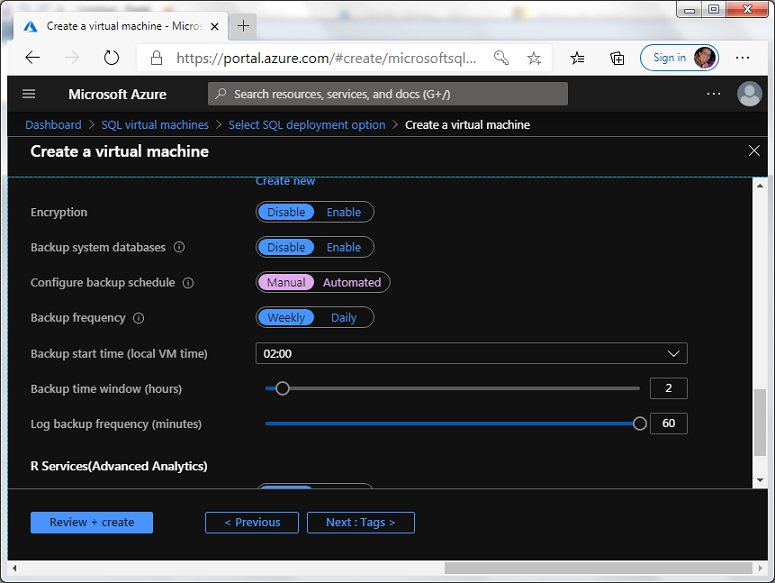Close the Create a virtual machine tab

(x=215, y=26)
